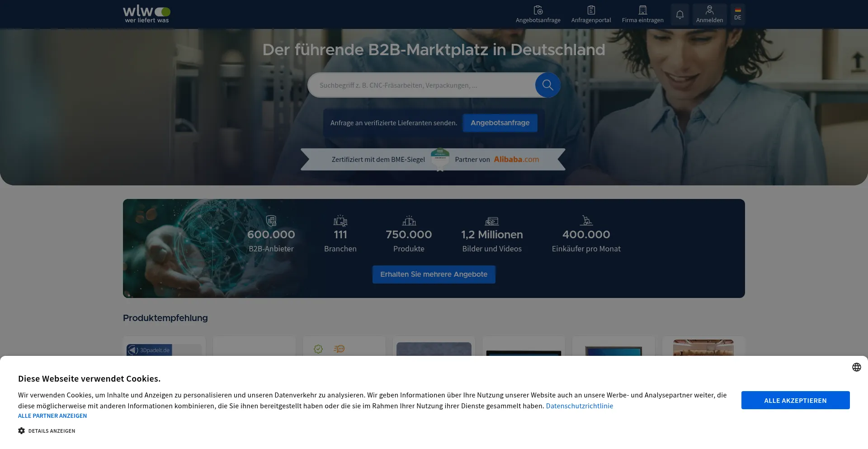Open the notifications bell icon
This screenshot has height=449, width=868.
click(679, 14)
